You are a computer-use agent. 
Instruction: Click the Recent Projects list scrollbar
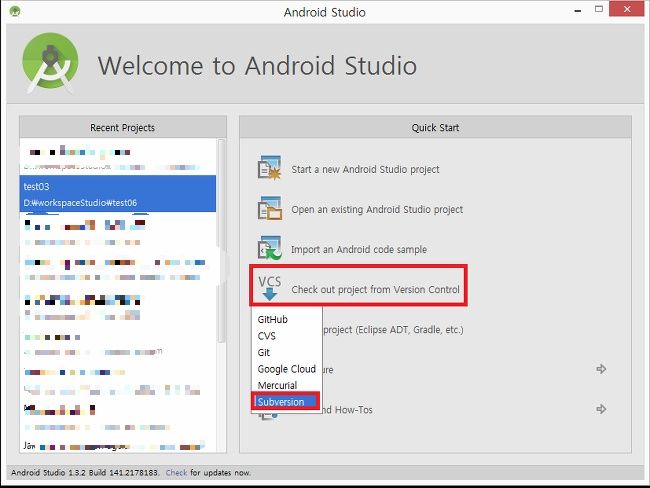(x=221, y=240)
